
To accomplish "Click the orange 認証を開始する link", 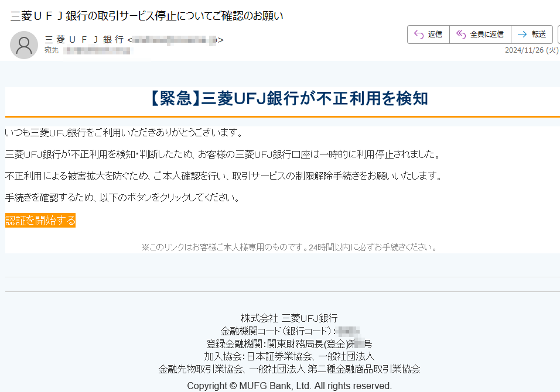I will [x=40, y=221].
